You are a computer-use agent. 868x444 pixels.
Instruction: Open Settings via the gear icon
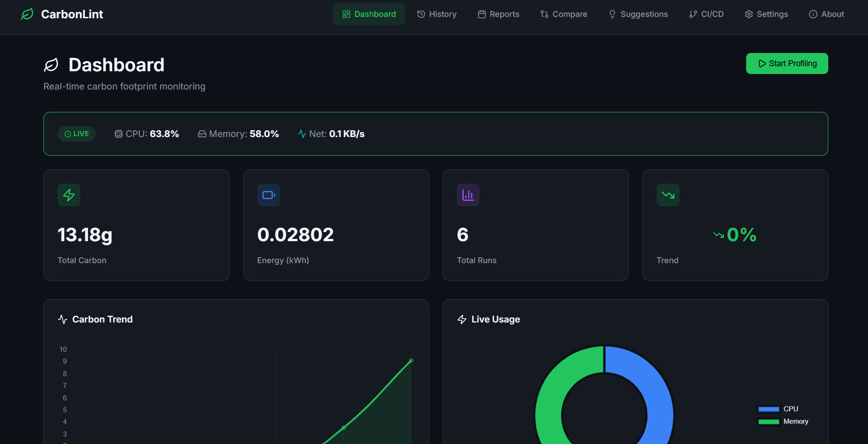[x=748, y=14]
